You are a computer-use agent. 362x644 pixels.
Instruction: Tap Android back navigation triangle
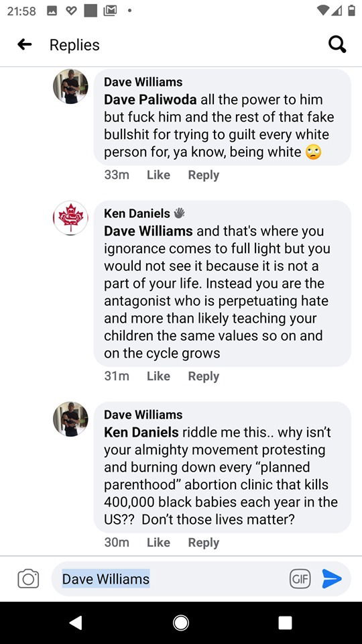point(76,623)
